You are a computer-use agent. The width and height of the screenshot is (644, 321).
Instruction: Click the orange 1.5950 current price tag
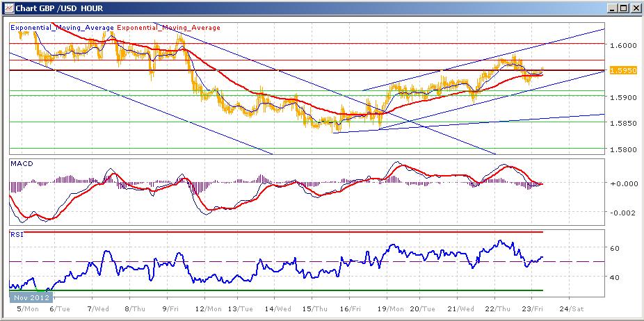tap(622, 71)
